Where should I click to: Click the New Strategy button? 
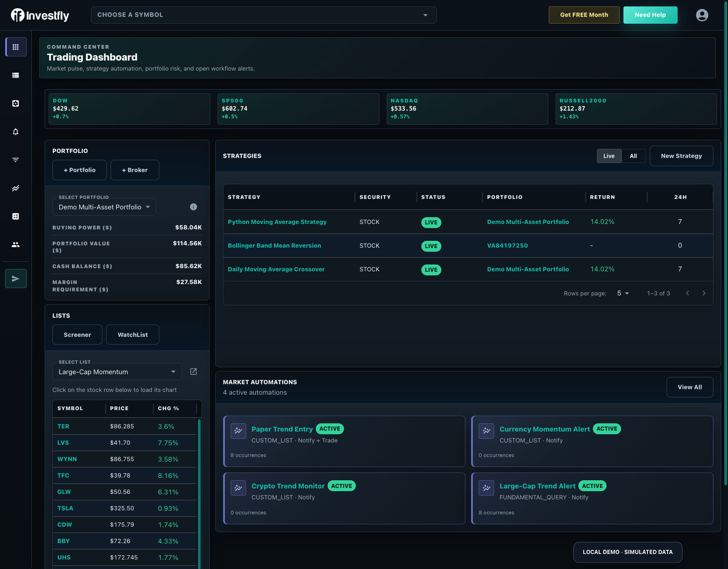(681, 156)
